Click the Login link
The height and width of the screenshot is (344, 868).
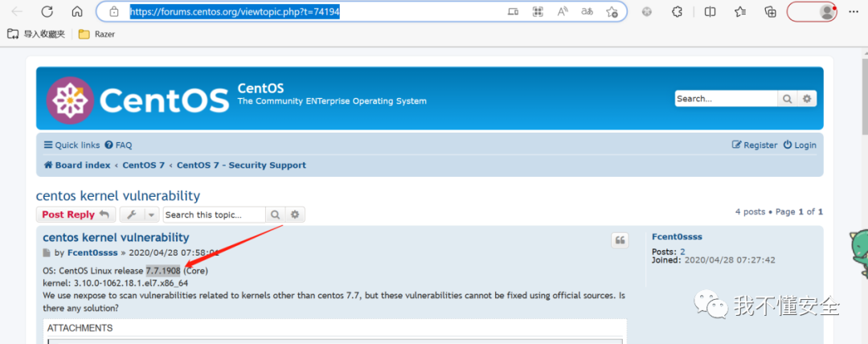pos(800,145)
